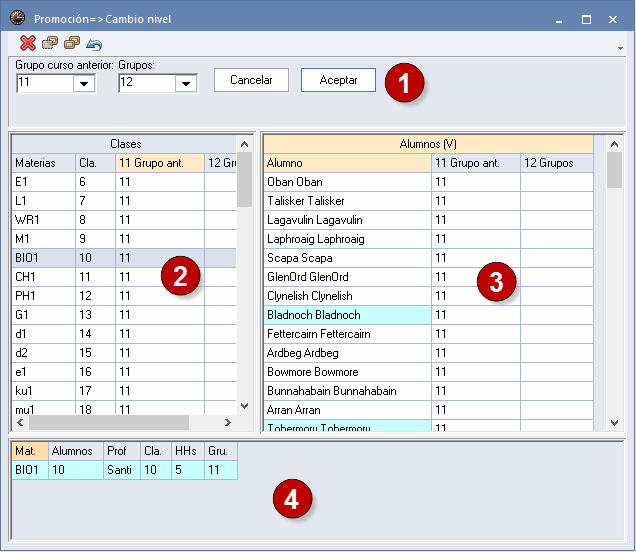Click the Mat. header in bottom table
This screenshot has height=552, width=636.
(30, 451)
